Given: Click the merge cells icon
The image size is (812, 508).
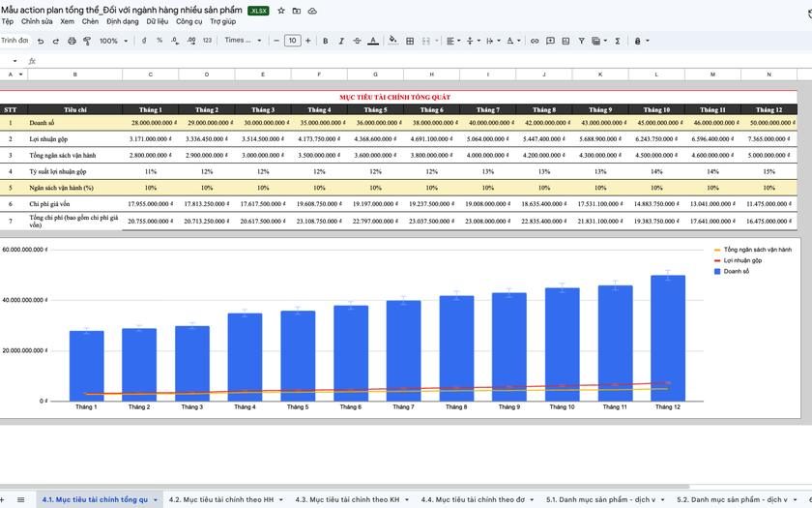Looking at the screenshot, I should [426, 41].
